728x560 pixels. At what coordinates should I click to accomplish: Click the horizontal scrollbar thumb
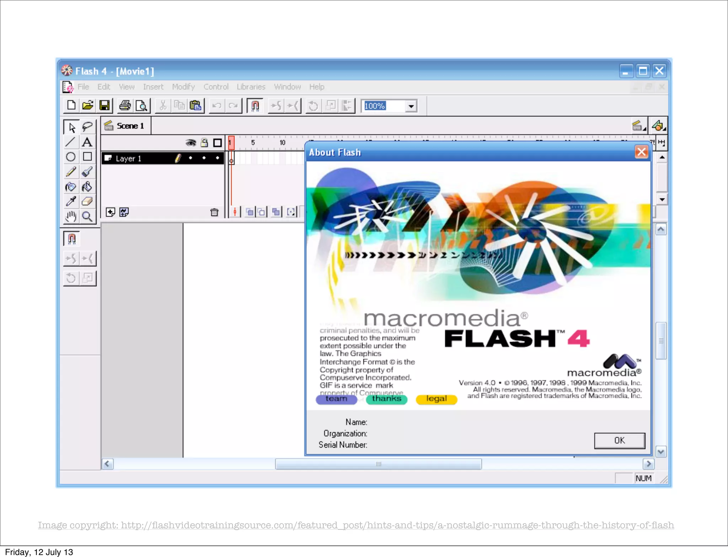[x=379, y=464]
